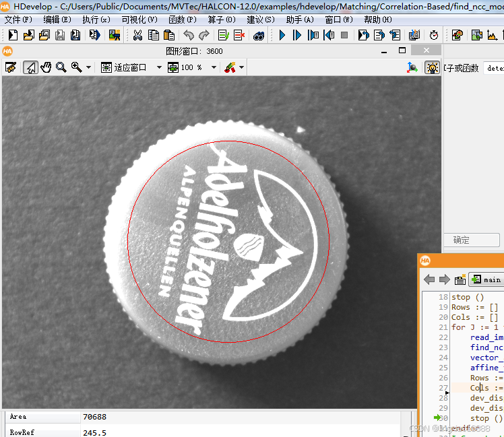The width and height of the screenshot is (504, 437).
Task: Open the 适应窗口 window size dropdown
Action: tap(159, 67)
